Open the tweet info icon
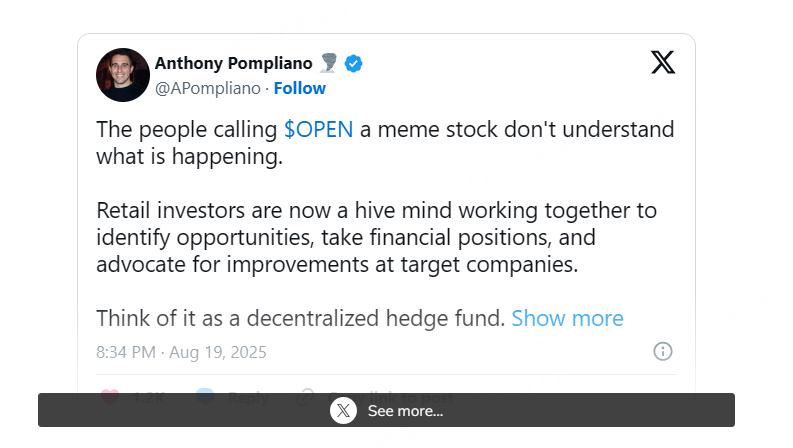 pos(662,351)
